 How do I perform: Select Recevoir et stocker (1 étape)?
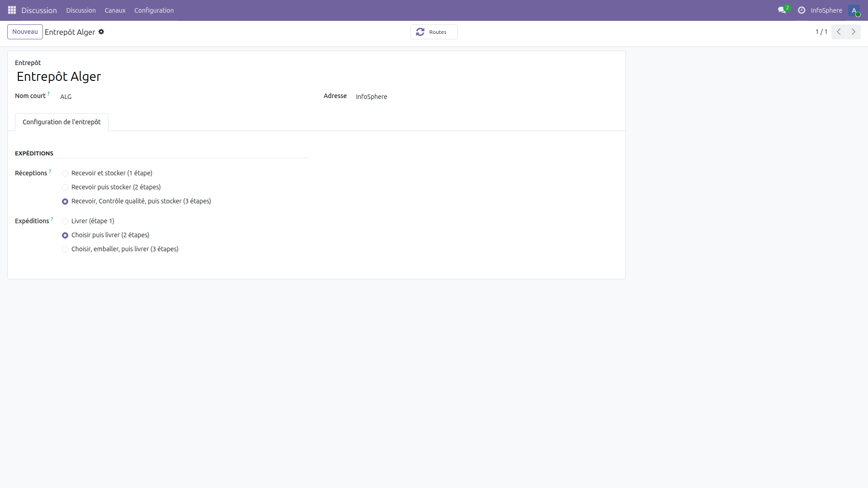coord(65,174)
